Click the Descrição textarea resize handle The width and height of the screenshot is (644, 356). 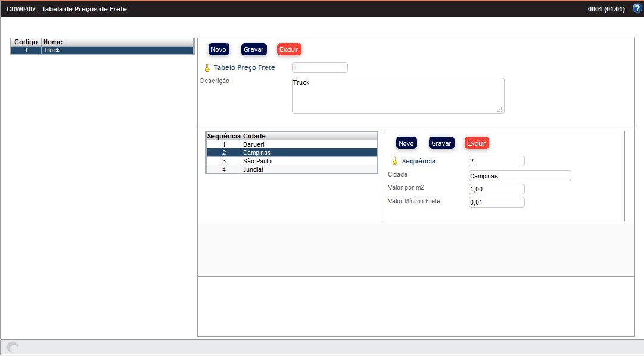pyautogui.click(x=500, y=110)
